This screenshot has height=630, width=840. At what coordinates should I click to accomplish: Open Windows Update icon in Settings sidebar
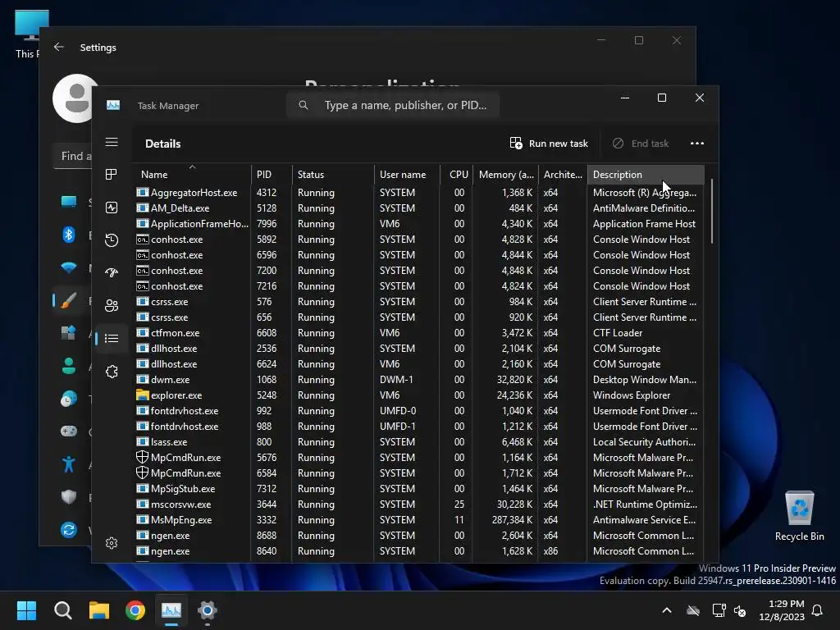[69, 530]
